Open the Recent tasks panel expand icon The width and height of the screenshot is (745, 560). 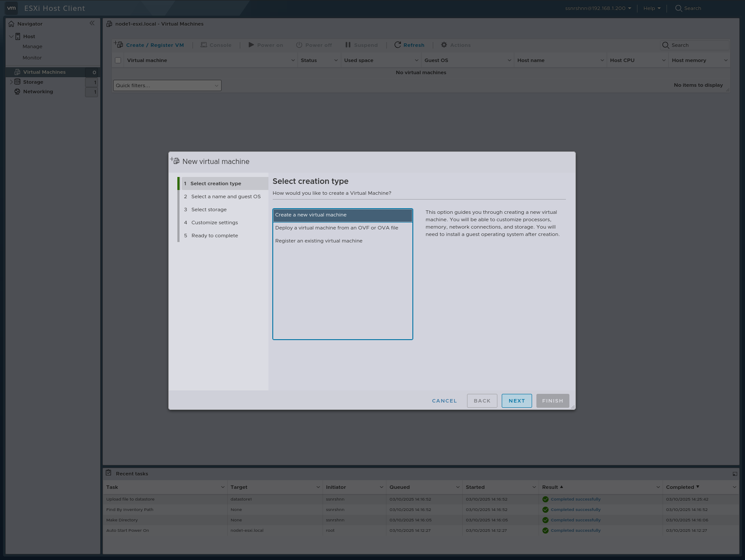(735, 474)
